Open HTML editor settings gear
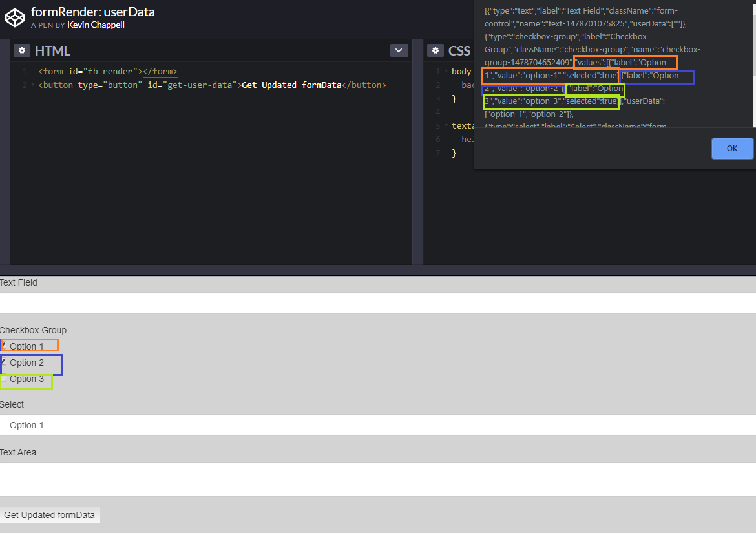The height and width of the screenshot is (533, 756). click(x=22, y=50)
